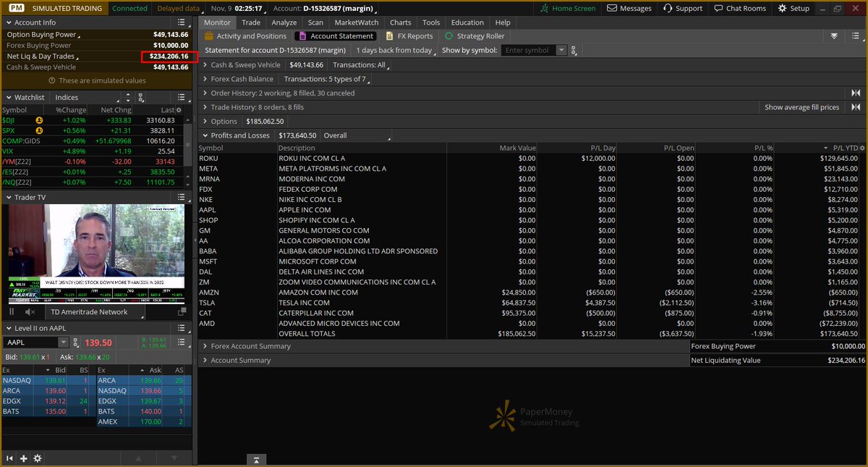Add a new gadget with plus icon
The width and height of the screenshot is (868, 467).
24,458
